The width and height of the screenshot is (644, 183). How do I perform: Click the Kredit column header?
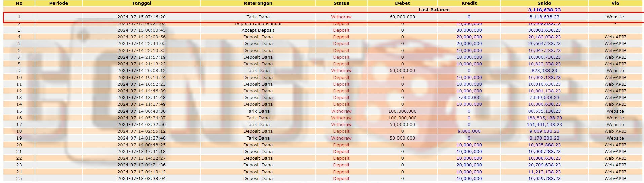tap(469, 3)
